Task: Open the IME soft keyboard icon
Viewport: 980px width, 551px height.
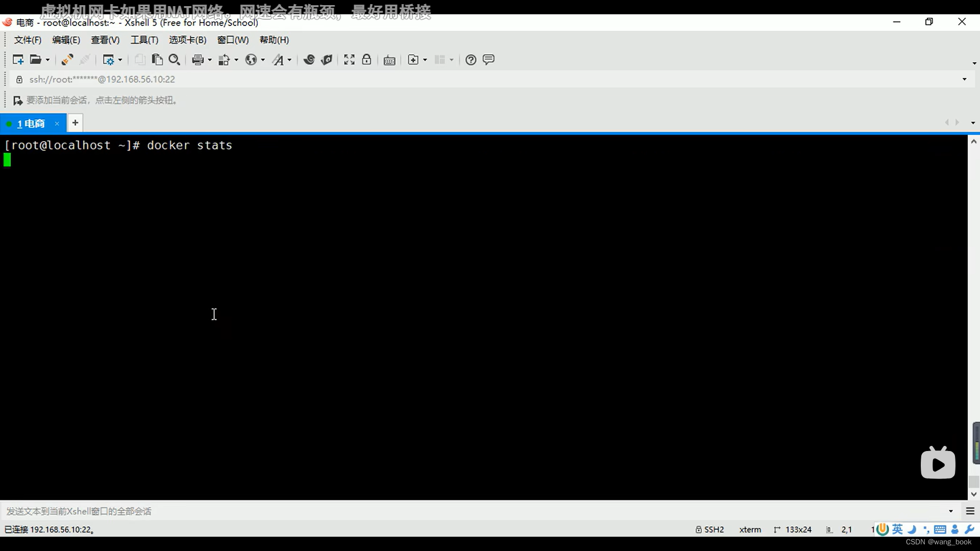Action: (x=940, y=530)
